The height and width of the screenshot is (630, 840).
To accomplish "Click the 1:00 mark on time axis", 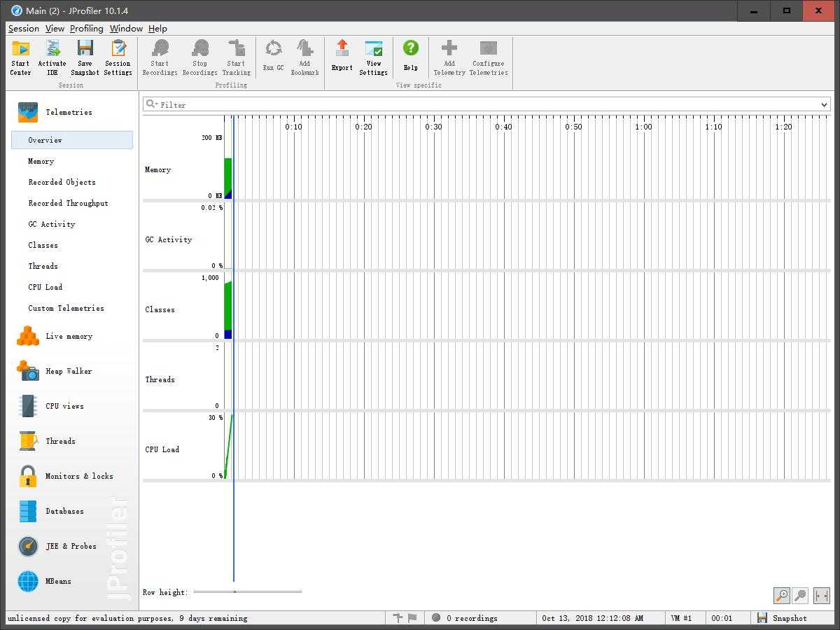I will [x=643, y=127].
